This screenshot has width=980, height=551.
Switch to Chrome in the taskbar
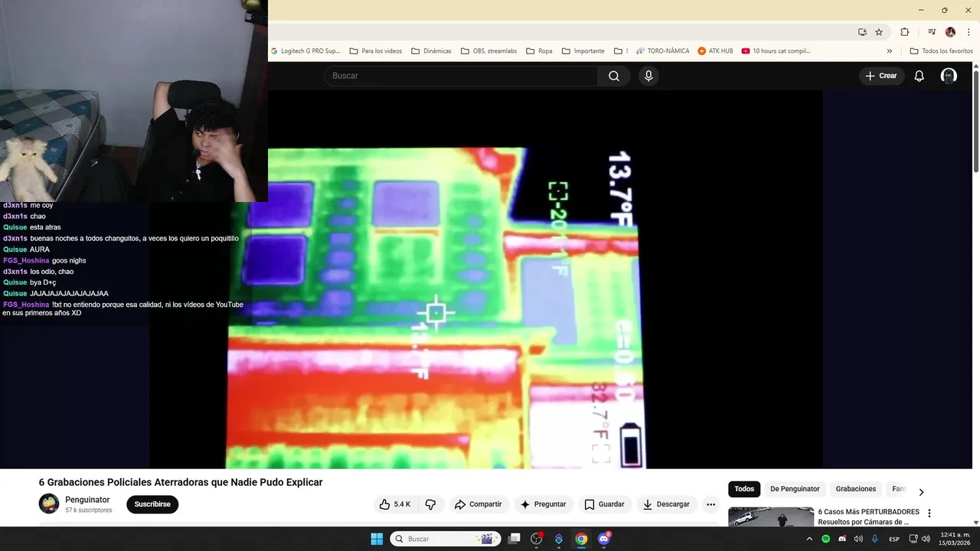coord(581,539)
